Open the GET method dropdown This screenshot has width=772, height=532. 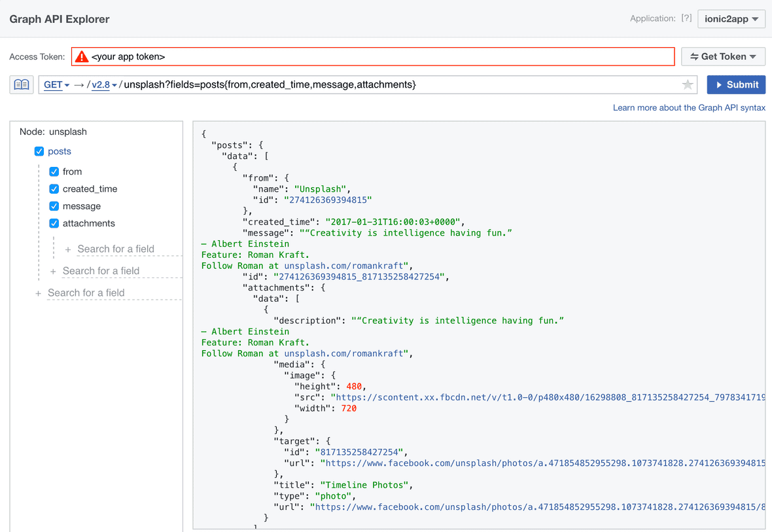[x=56, y=84]
